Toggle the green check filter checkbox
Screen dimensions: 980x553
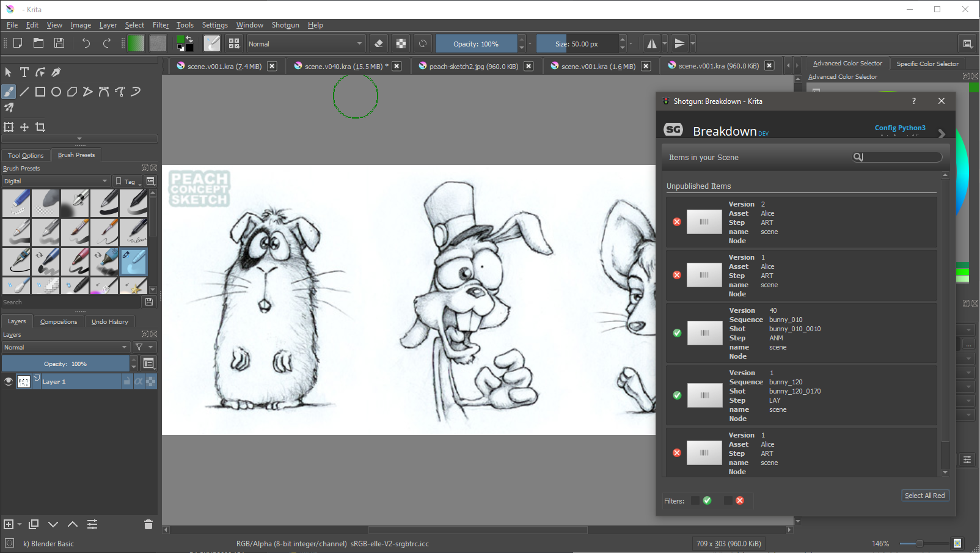coord(695,500)
